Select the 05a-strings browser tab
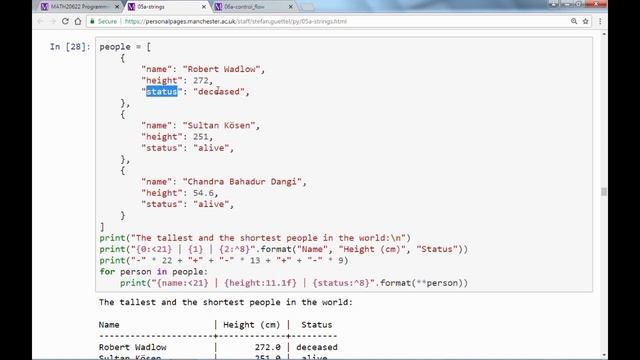640x360 pixels. [x=167, y=7]
